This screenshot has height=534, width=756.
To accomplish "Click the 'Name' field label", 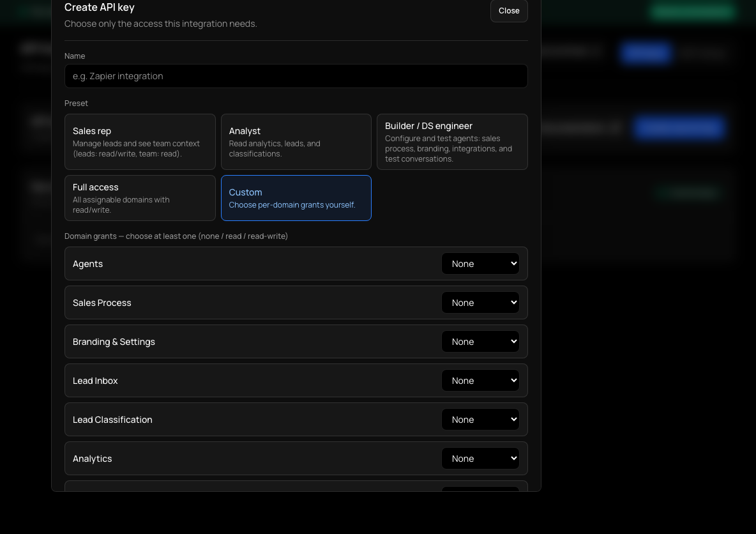I will click(75, 56).
